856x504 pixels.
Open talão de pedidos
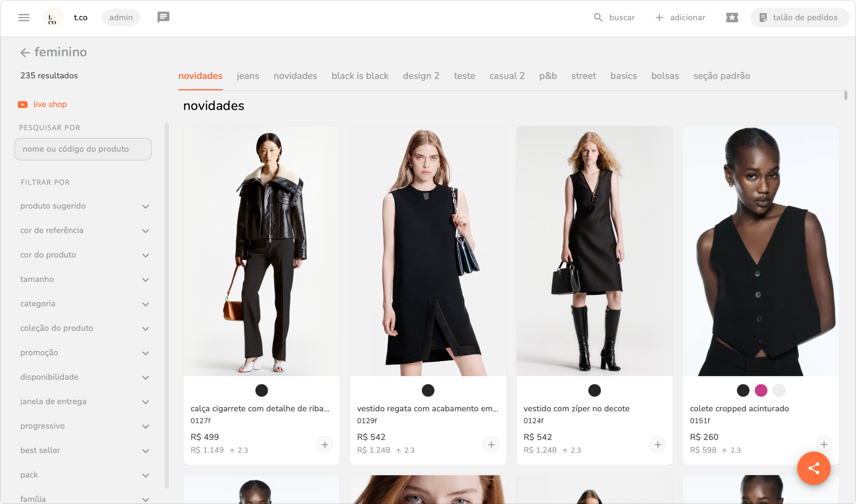tap(799, 17)
